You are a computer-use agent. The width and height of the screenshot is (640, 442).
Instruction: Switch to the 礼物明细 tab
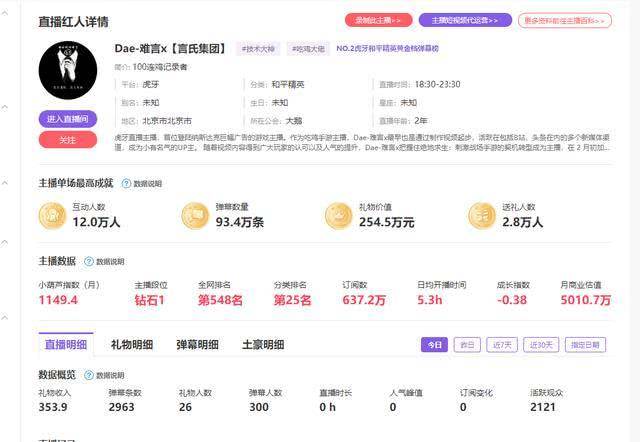[132, 344]
